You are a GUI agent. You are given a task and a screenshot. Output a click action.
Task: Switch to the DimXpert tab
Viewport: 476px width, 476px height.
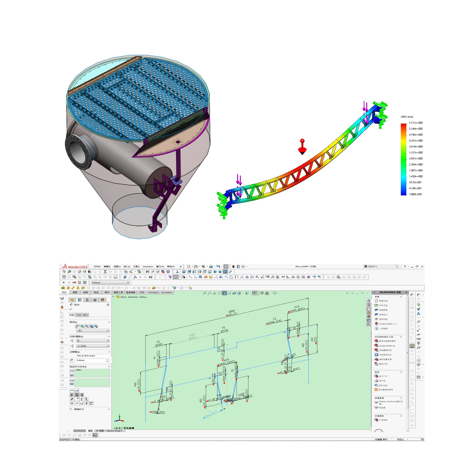pos(153,292)
